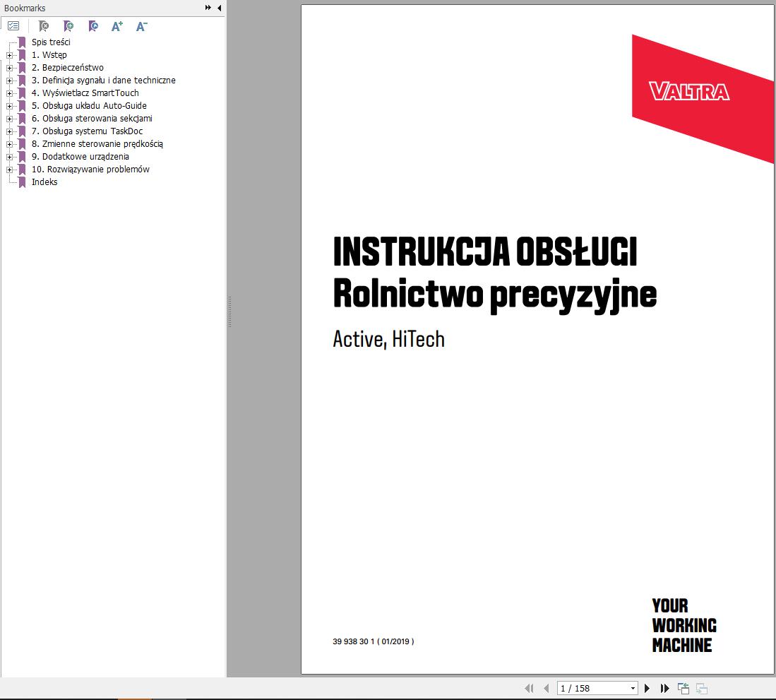Go to 4. Wyświetlacz SmartTouch bookmark
The height and width of the screenshot is (700, 776).
85,93
